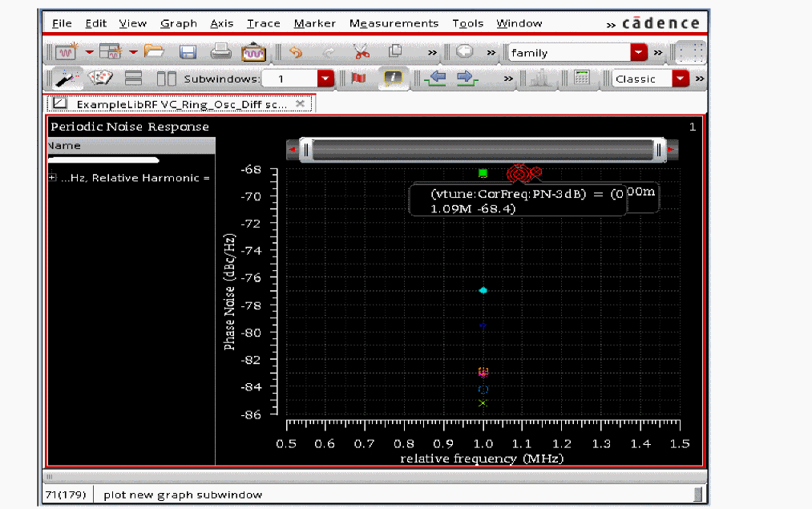Click the playing cards layout icon
812x509 pixels.
(101, 79)
